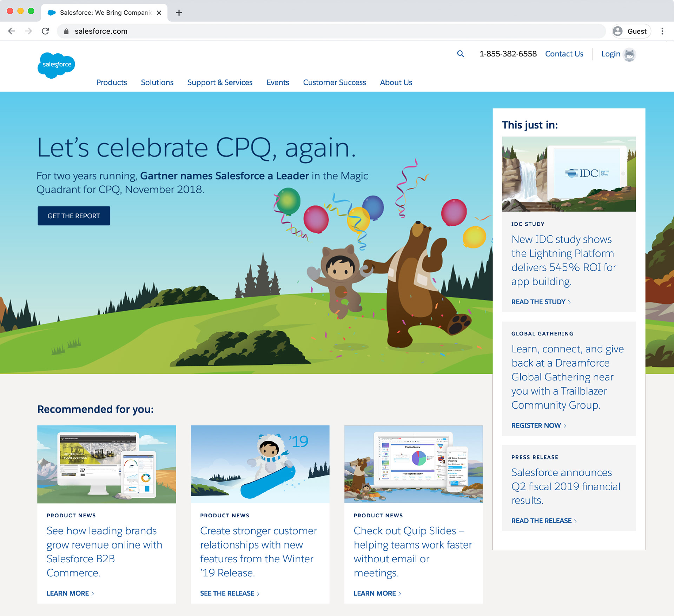Select the Salesforce tab in the tab strip
The image size is (674, 616).
(104, 13)
